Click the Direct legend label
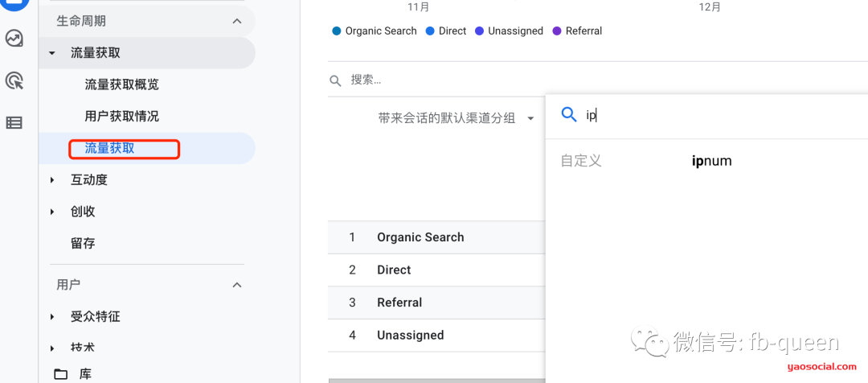 [452, 31]
